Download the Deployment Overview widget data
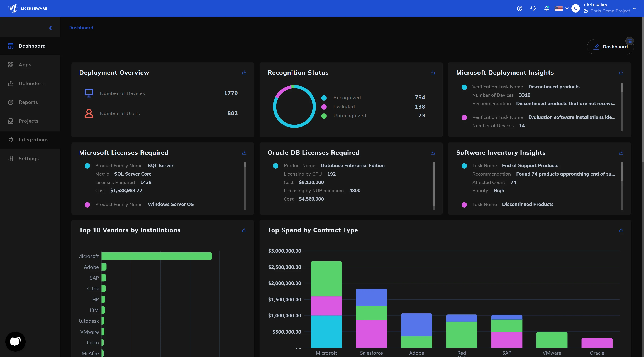The width and height of the screenshot is (644, 357). point(244,72)
